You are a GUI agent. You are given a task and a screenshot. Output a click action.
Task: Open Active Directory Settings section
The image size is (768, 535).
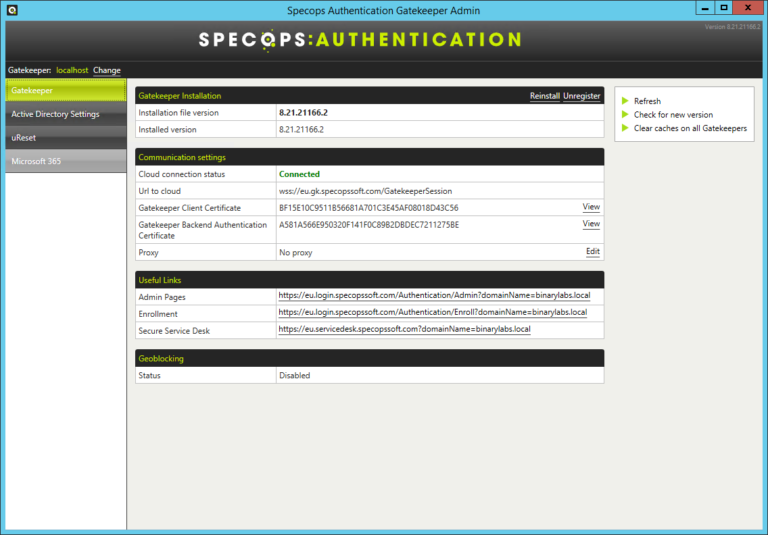[66, 114]
